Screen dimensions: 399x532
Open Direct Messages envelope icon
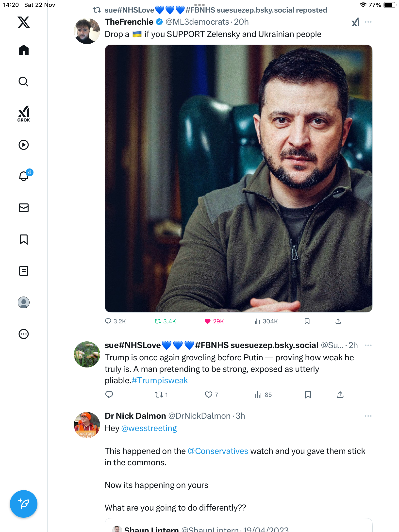24,208
